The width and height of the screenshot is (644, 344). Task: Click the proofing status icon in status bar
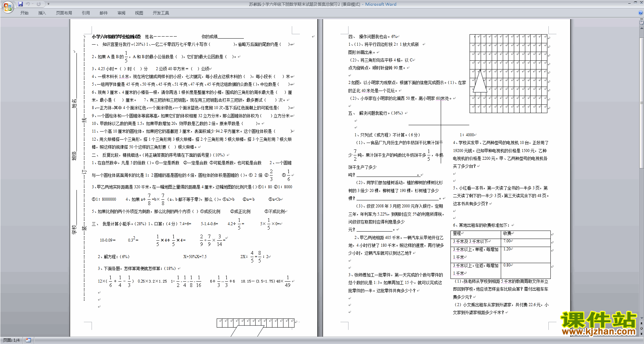pos(28,340)
